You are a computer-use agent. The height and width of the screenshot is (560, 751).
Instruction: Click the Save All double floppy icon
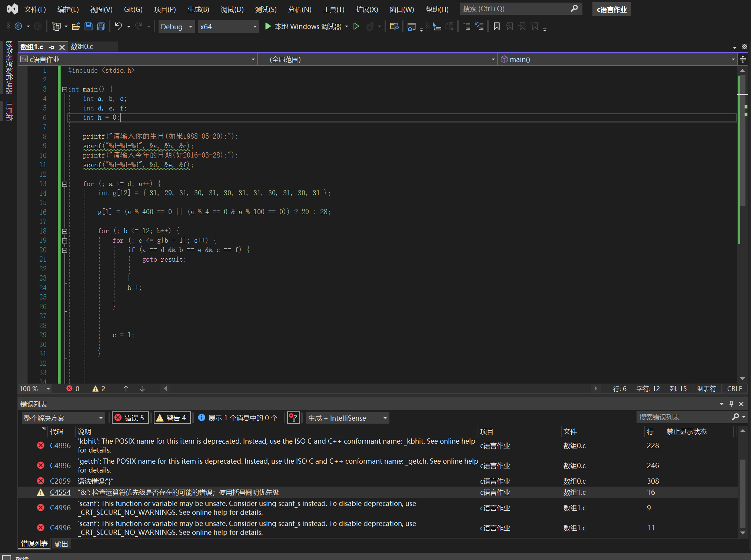(101, 26)
